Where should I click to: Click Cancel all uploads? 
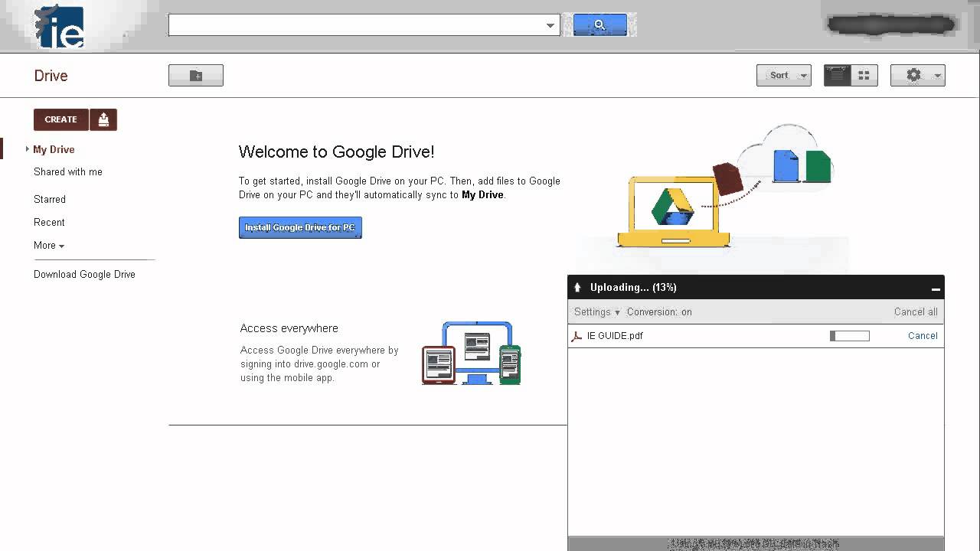point(916,312)
